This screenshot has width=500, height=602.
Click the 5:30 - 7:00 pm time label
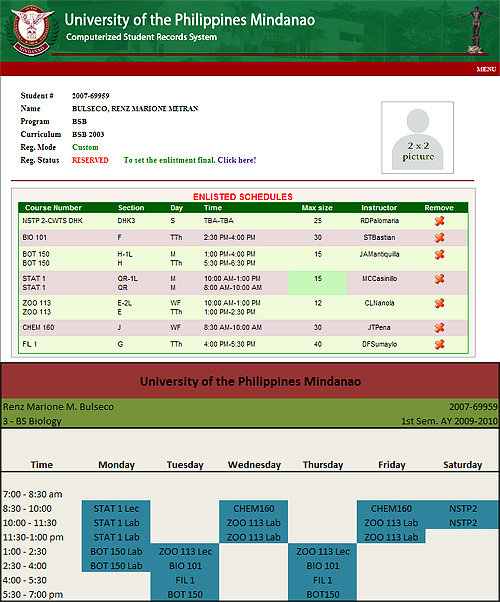click(x=33, y=595)
